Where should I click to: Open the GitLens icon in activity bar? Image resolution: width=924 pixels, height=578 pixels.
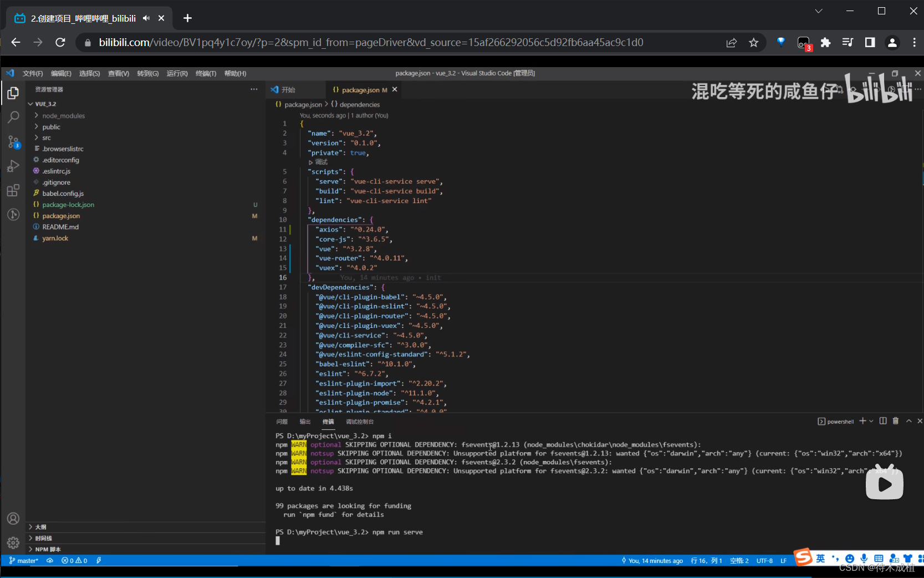13,215
